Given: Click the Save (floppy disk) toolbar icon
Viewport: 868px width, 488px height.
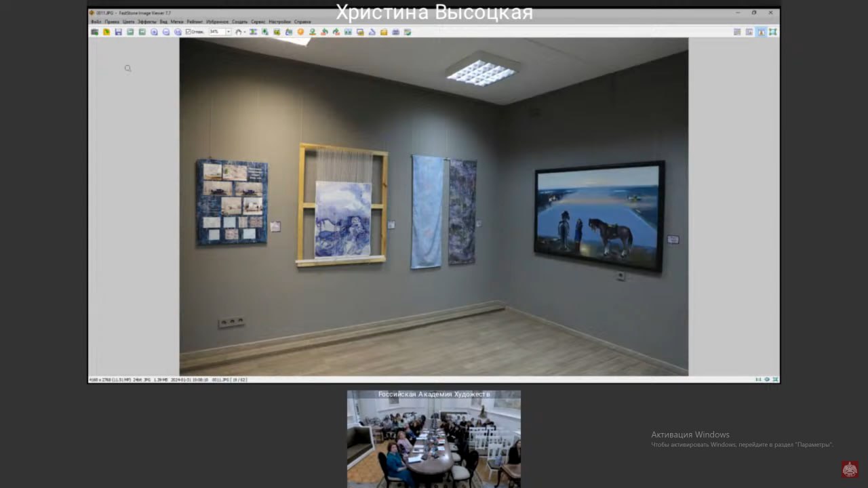Looking at the screenshot, I should [x=118, y=32].
